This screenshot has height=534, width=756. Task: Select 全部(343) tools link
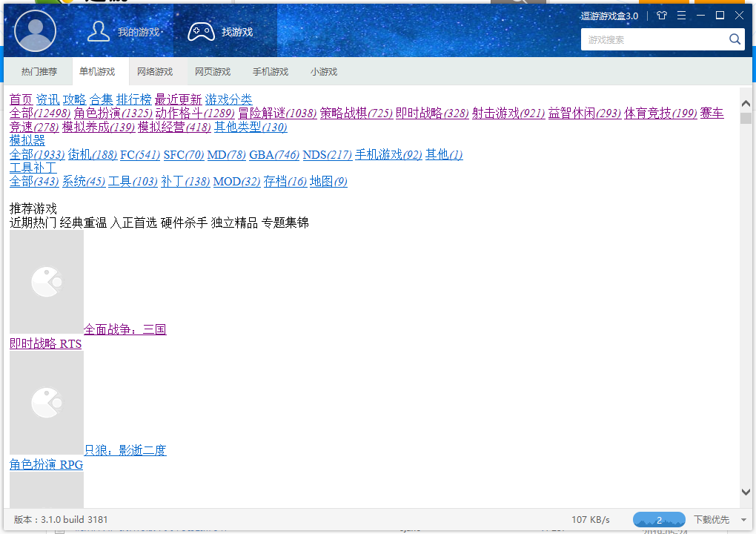[x=34, y=182]
